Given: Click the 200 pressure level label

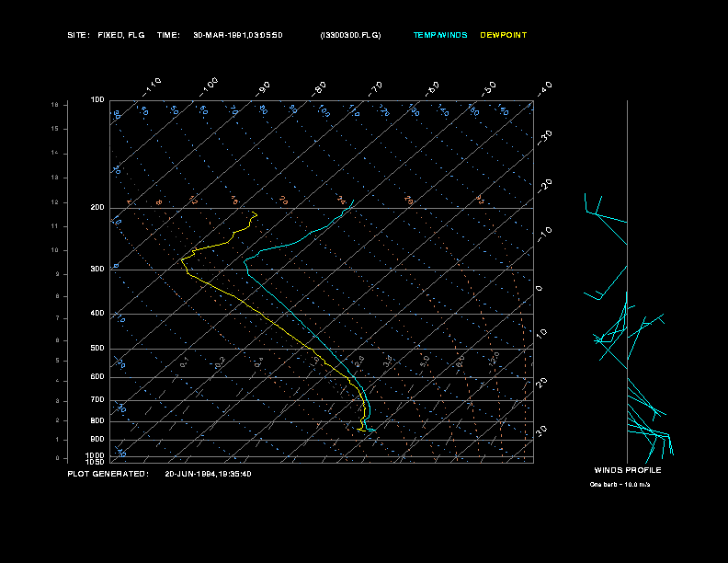Looking at the screenshot, I should (97, 208).
